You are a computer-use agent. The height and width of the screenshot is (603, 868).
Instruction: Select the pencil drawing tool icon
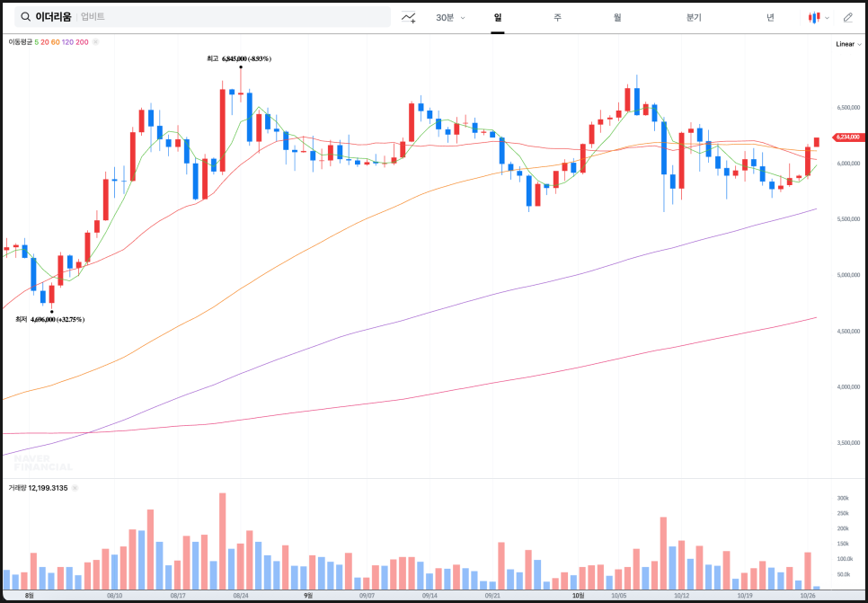click(x=847, y=17)
